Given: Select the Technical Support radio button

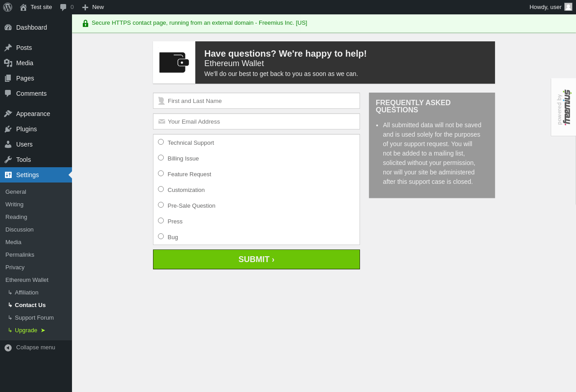Looking at the screenshot, I should 161,142.
